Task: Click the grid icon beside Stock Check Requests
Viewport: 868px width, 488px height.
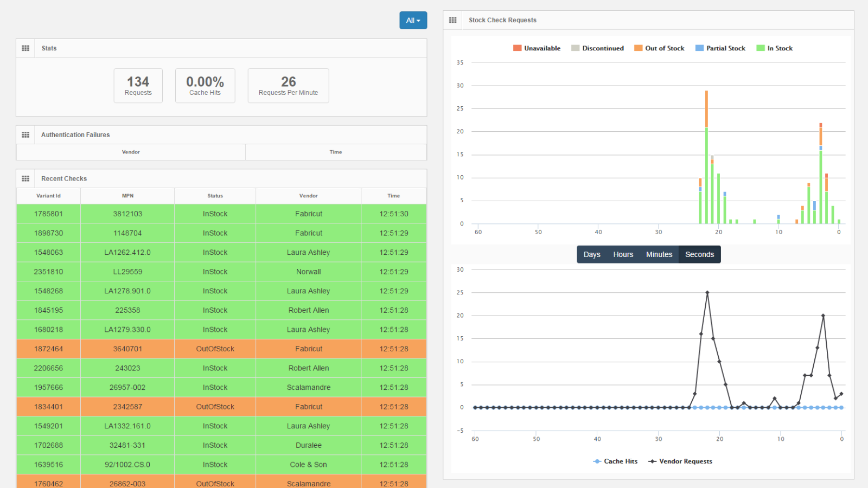Action: 453,20
